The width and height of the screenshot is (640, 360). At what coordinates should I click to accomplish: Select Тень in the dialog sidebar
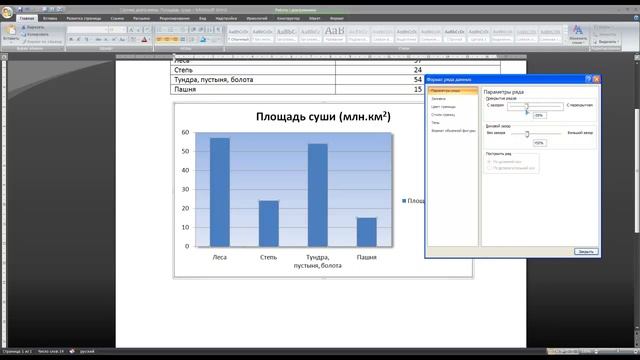point(436,122)
